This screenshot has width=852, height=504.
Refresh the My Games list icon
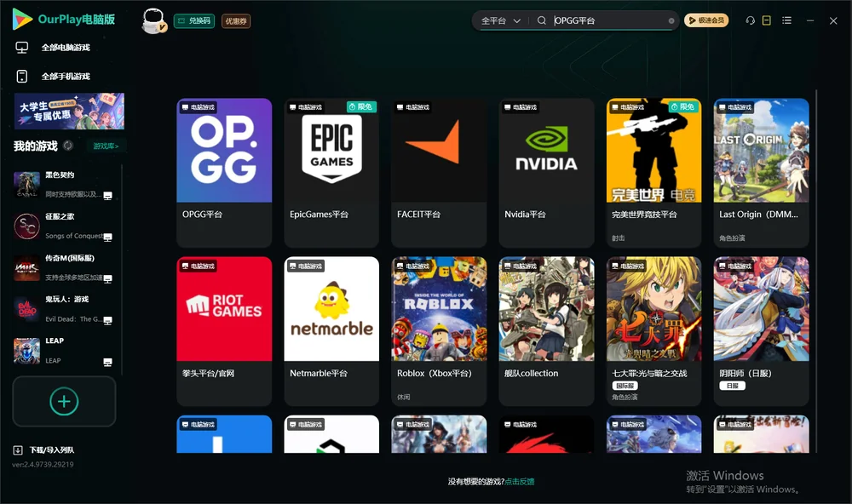[x=68, y=146]
